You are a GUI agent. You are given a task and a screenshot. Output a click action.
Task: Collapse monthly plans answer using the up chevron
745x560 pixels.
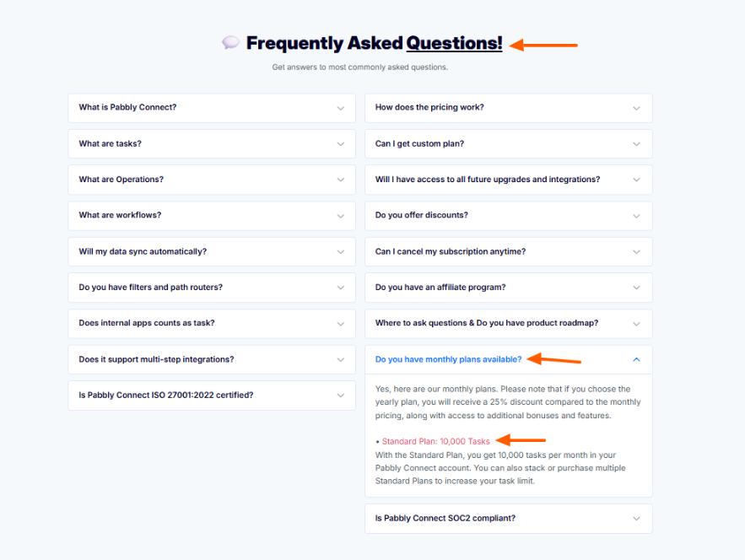tap(636, 359)
